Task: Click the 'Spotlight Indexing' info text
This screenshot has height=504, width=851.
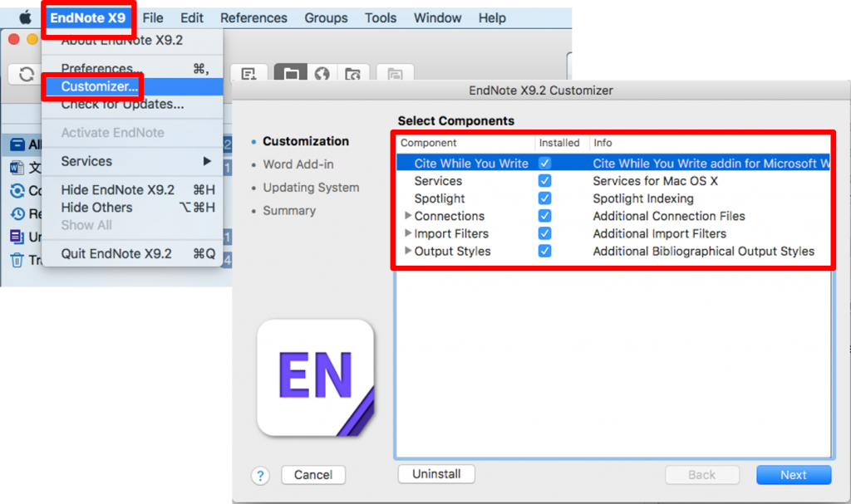Action: pyautogui.click(x=643, y=198)
